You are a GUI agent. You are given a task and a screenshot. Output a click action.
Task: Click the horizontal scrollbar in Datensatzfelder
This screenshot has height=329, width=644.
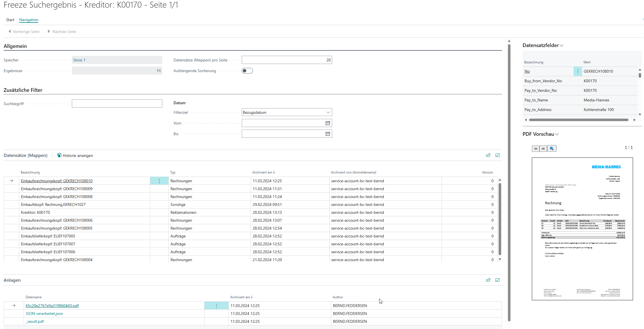coord(579,120)
